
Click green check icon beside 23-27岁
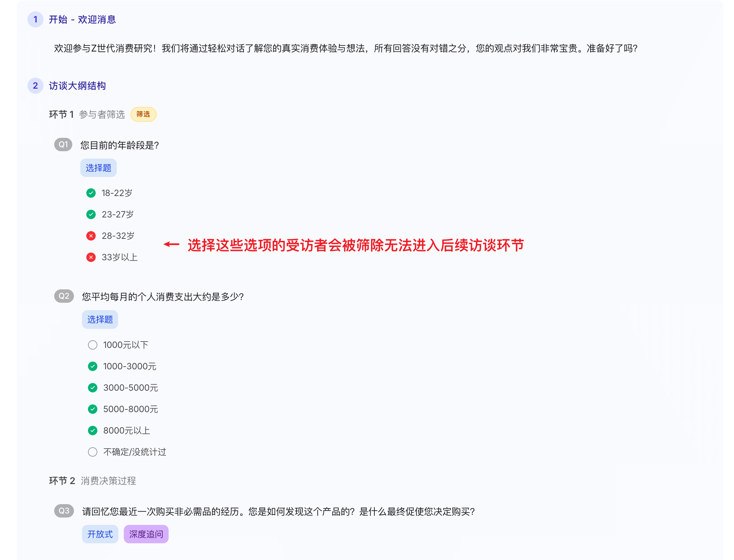coord(91,214)
